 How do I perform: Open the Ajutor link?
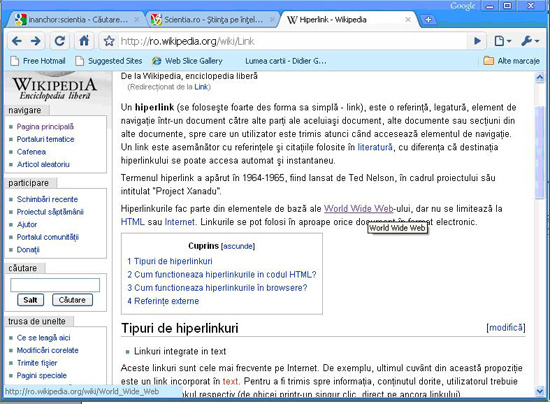coord(27,224)
